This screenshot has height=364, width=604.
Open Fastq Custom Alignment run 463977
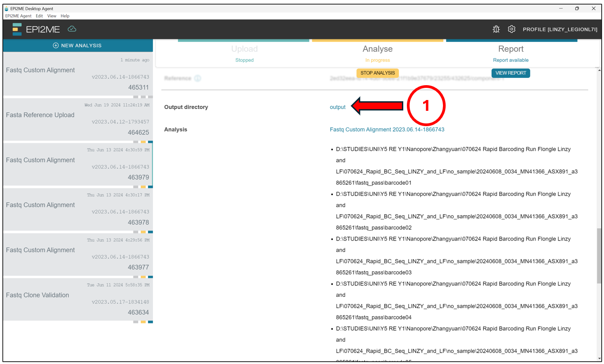pos(78,254)
